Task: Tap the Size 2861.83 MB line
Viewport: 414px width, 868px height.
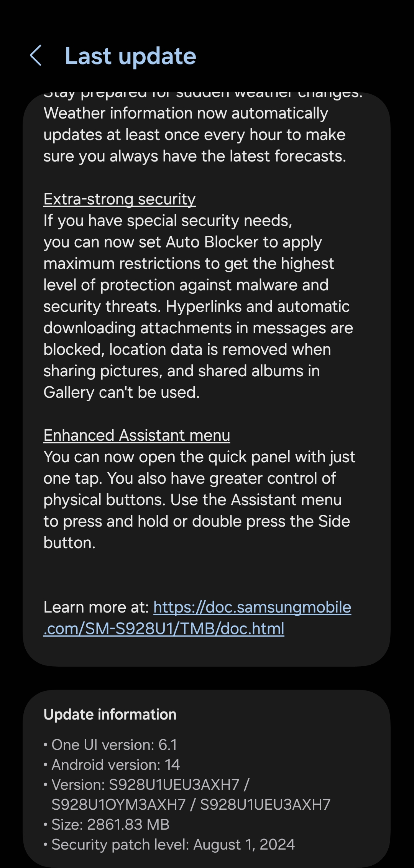Action: tap(107, 824)
